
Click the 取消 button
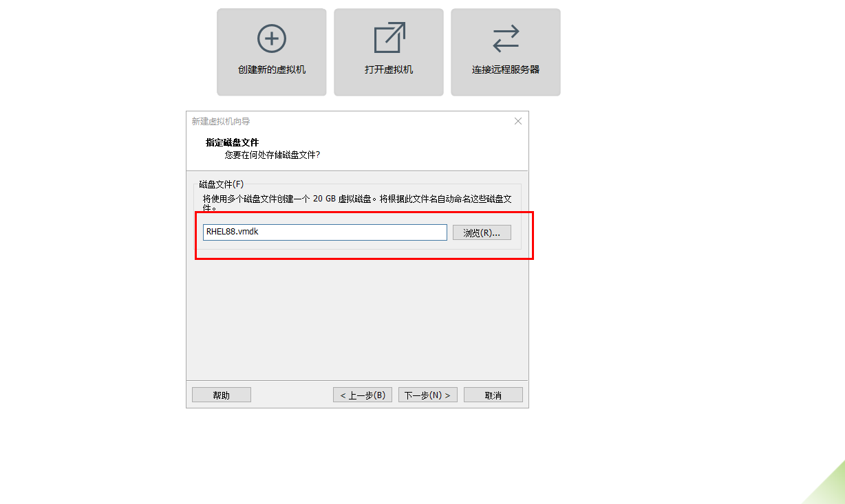tap(493, 394)
